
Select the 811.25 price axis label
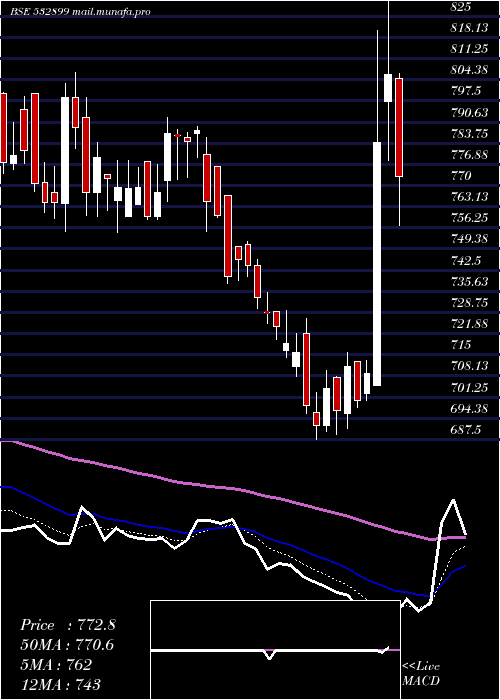(x=469, y=49)
